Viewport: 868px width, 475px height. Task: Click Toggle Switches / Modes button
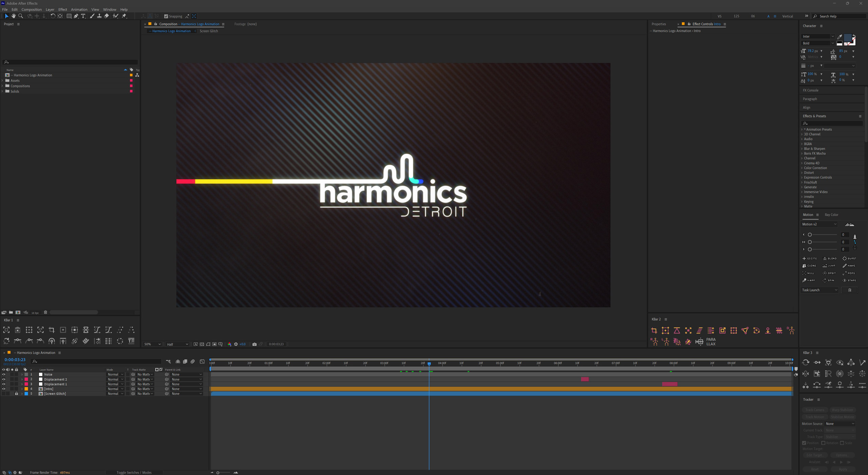[134, 472]
